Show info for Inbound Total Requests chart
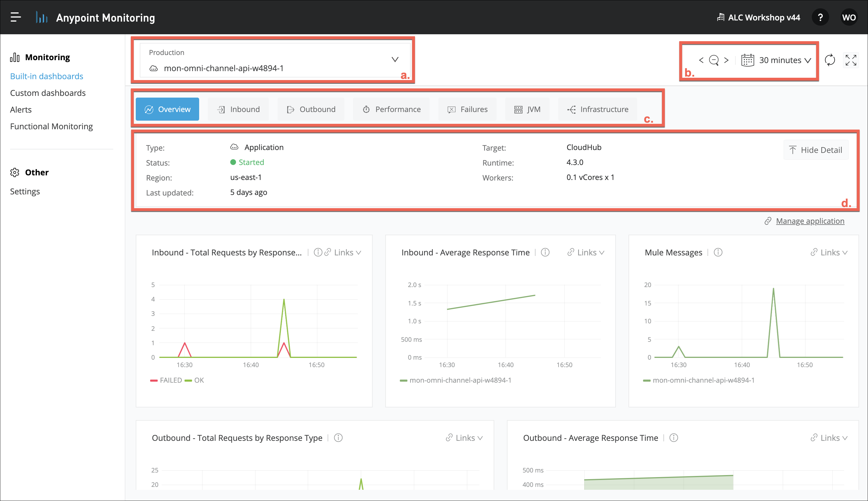This screenshot has width=868, height=501. (x=318, y=252)
